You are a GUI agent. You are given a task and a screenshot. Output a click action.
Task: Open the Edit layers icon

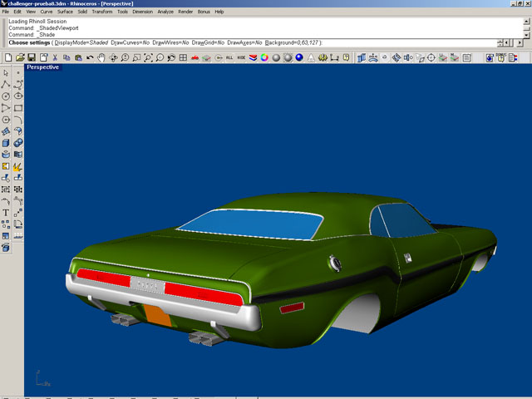coord(253,57)
